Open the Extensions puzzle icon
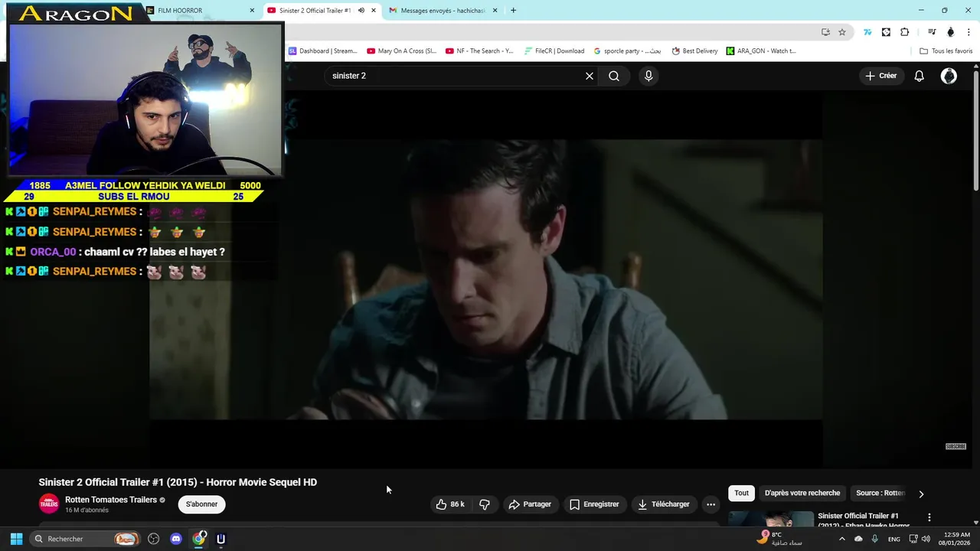980x551 pixels. pyautogui.click(x=905, y=32)
